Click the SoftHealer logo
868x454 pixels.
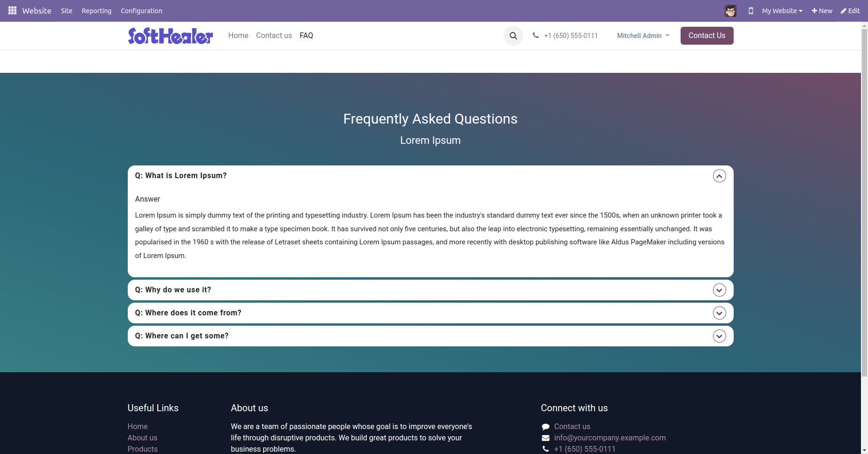point(170,36)
